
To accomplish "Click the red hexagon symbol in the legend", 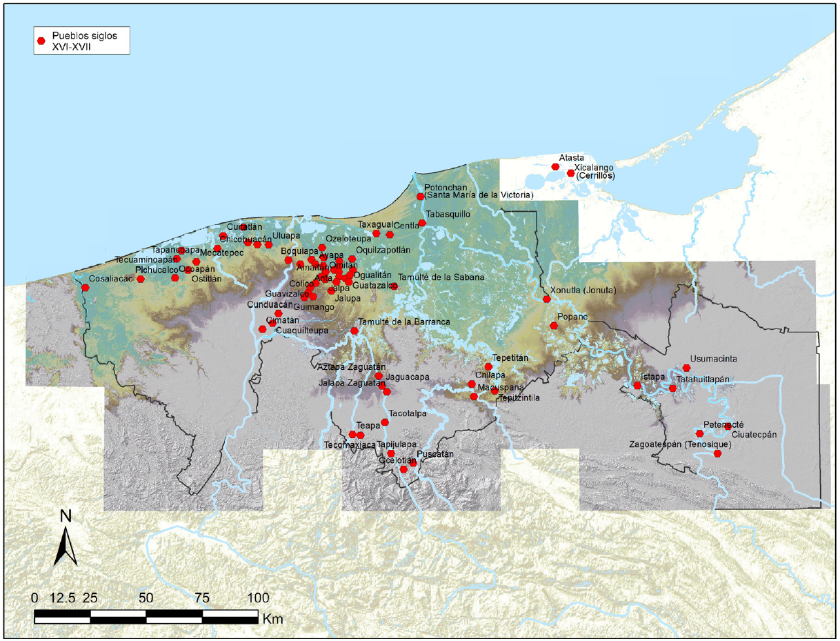I will pos(42,41).
